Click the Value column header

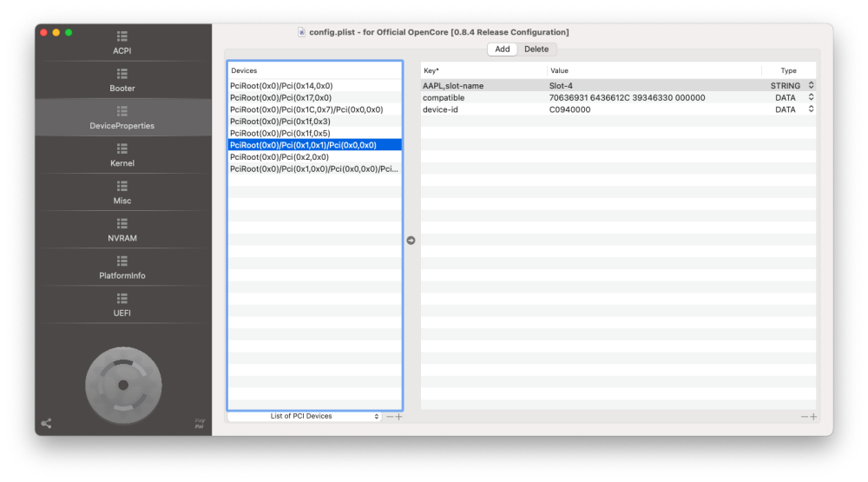[x=654, y=70]
